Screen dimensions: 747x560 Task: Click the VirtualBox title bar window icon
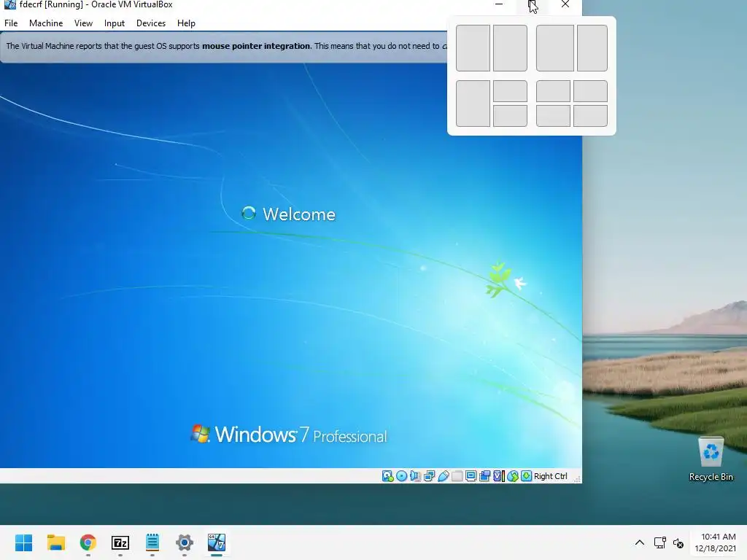9,5
